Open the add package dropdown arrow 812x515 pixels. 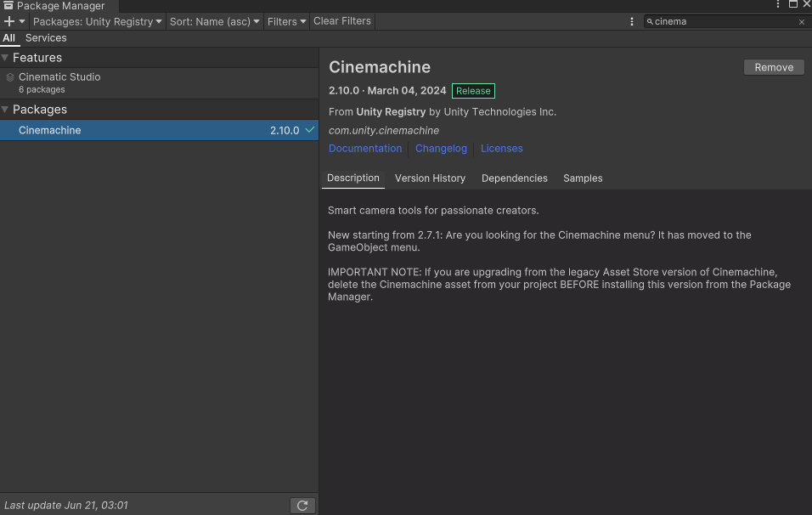click(x=22, y=21)
